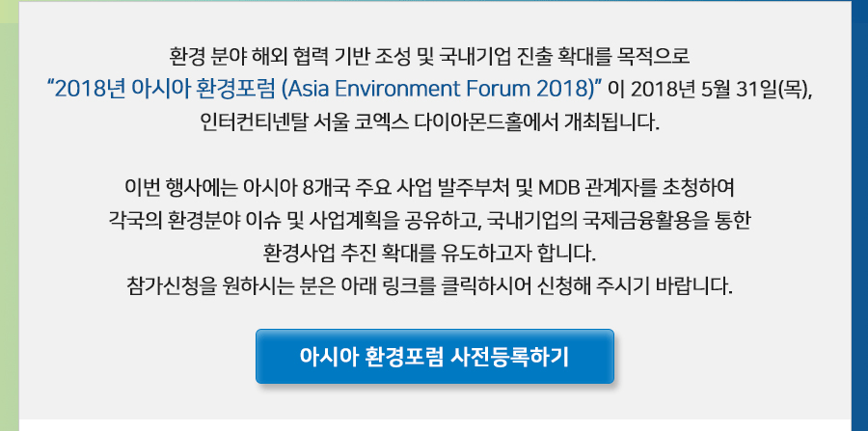The width and height of the screenshot is (868, 431).
Task: Click the white area below the gray box
Action: pyautogui.click(x=435, y=425)
